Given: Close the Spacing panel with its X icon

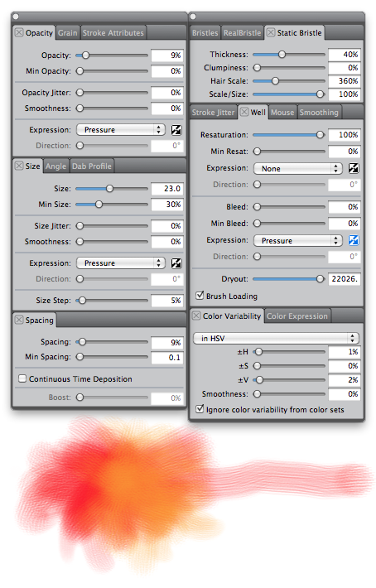Looking at the screenshot, I should [x=19, y=320].
